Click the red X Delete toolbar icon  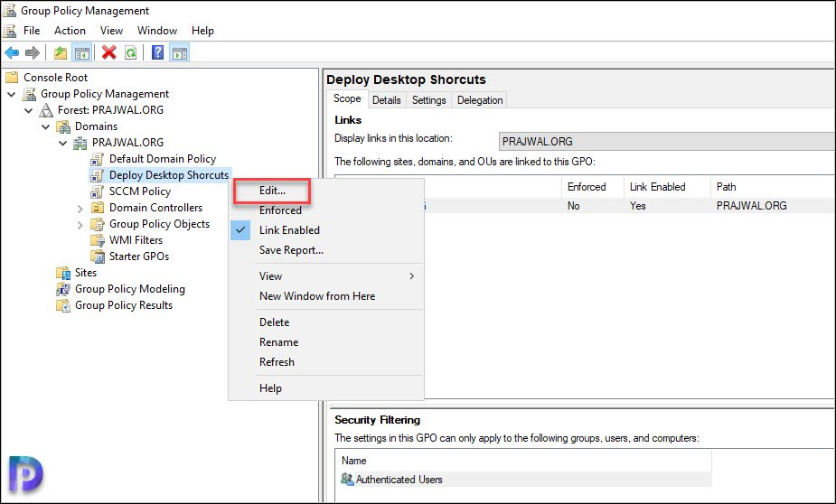109,52
